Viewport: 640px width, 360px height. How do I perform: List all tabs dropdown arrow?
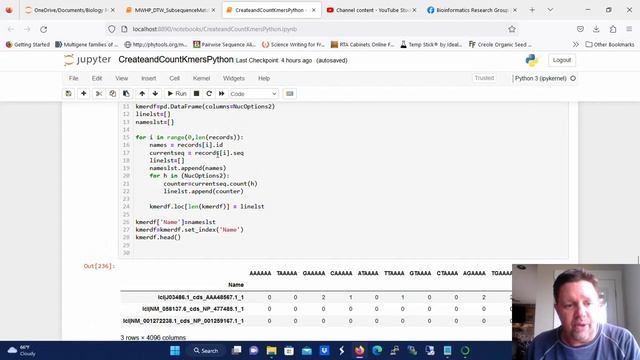550,10
